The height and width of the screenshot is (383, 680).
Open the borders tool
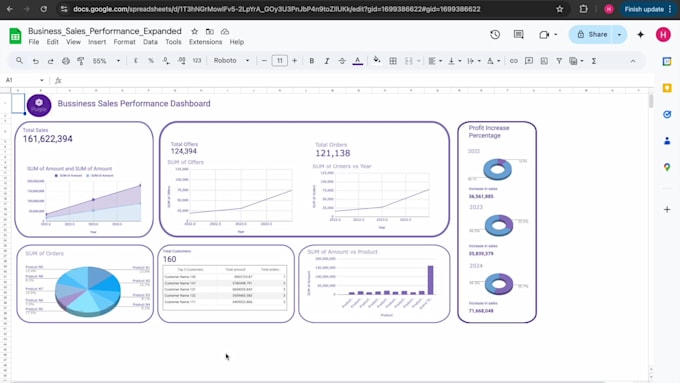click(x=393, y=61)
